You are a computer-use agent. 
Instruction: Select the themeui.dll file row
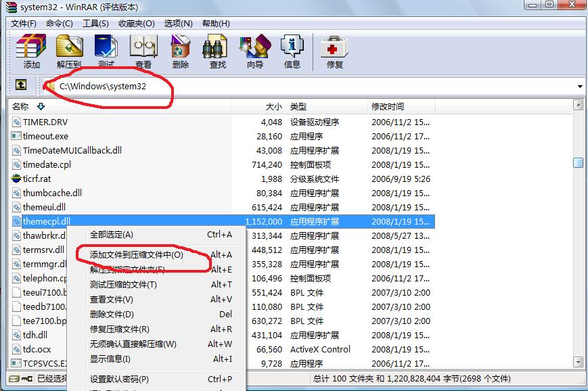click(222, 207)
